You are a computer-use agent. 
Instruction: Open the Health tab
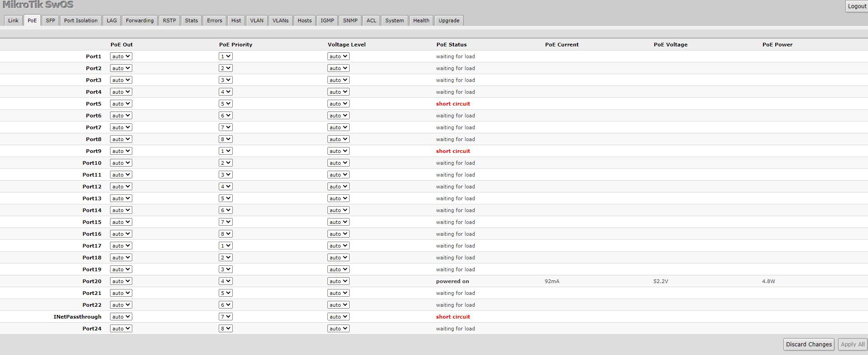click(421, 20)
